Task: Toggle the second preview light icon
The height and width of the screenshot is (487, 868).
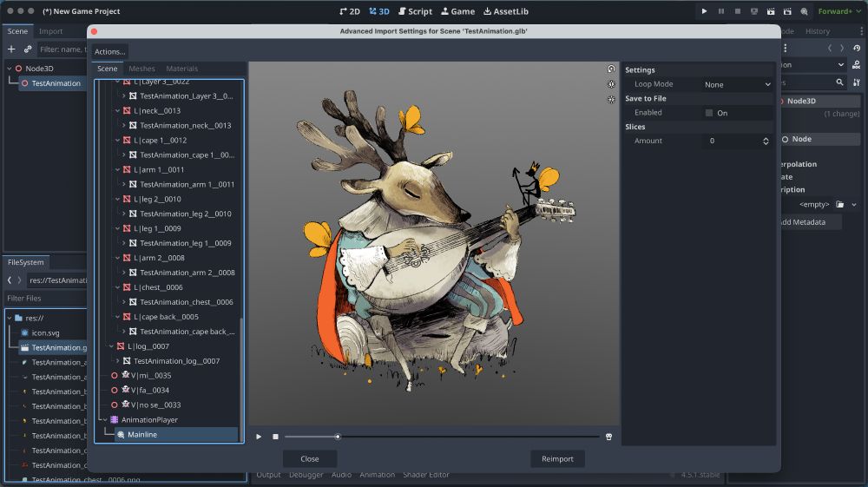Action: 611,100
